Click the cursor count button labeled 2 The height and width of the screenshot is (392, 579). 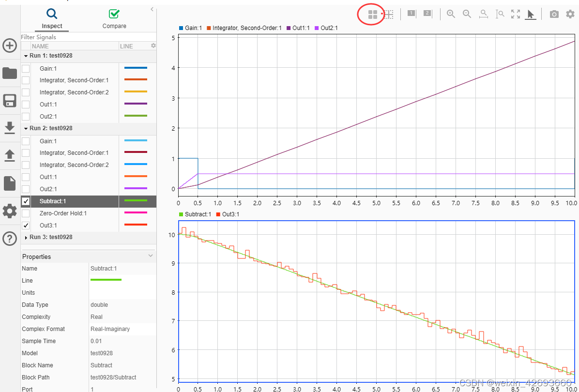(x=427, y=14)
